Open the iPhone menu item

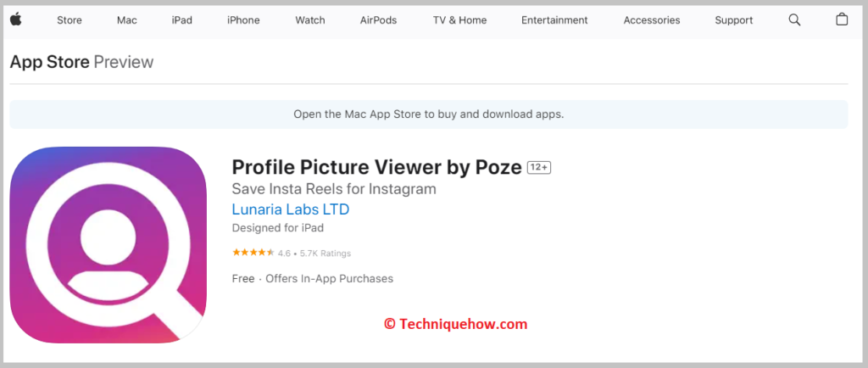(x=243, y=20)
